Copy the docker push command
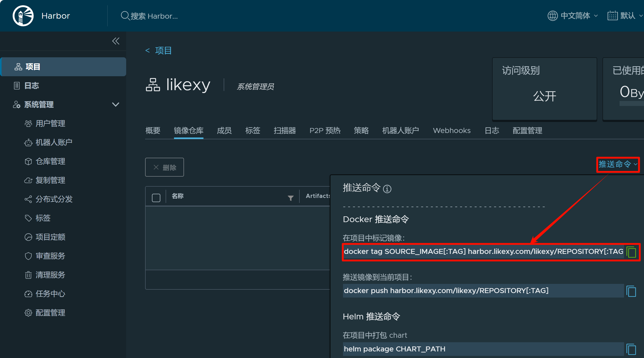Screen dimensions: 644x358 631,291
